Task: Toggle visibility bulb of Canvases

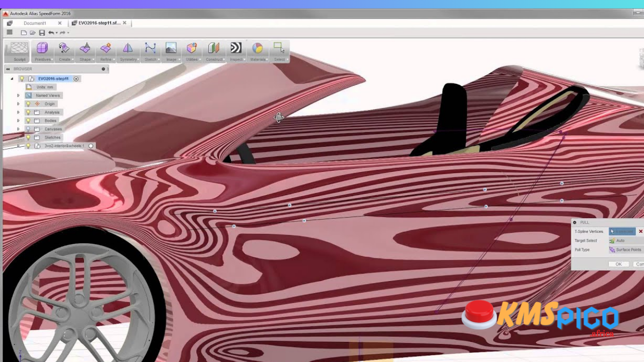Action: [x=28, y=129]
